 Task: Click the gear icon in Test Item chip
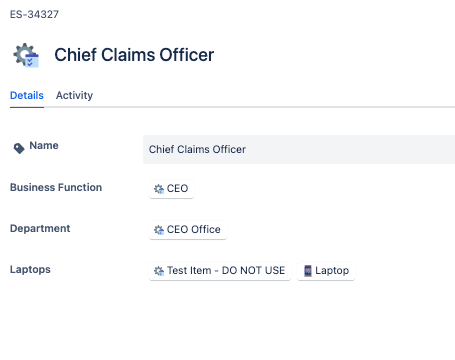click(159, 271)
